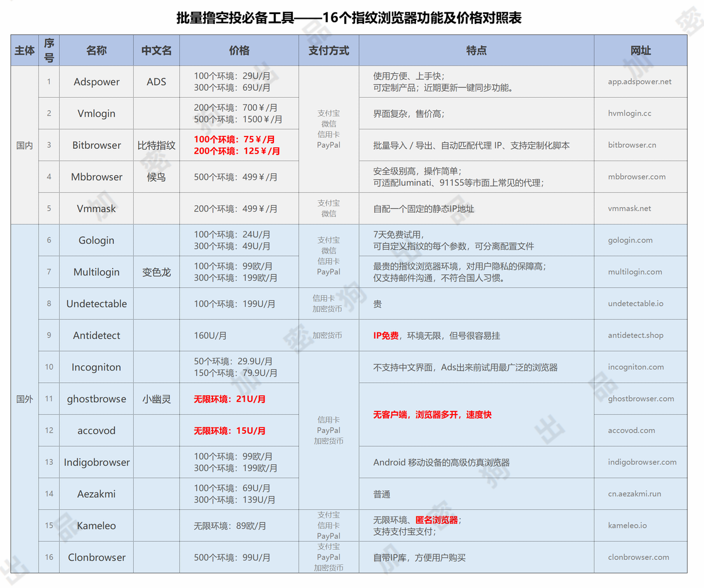
Task: Select the 名称 column header
Action: 96,50
